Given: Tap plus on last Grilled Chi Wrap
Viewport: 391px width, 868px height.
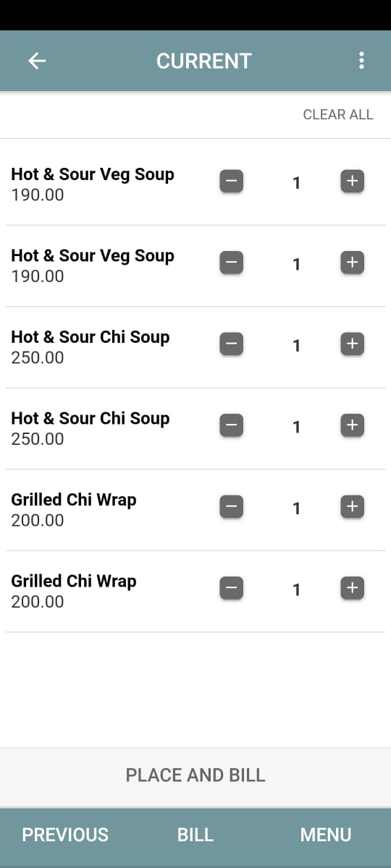Looking at the screenshot, I should tap(352, 588).
